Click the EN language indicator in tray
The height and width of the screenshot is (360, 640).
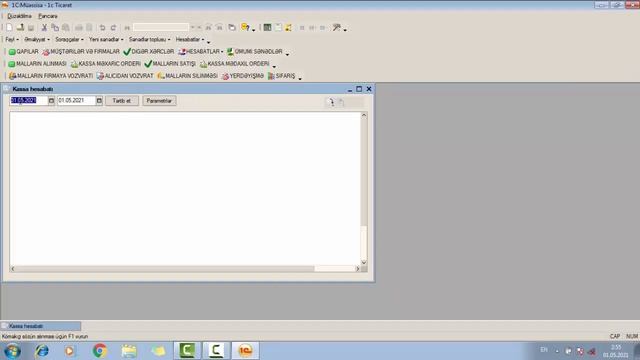click(x=544, y=350)
